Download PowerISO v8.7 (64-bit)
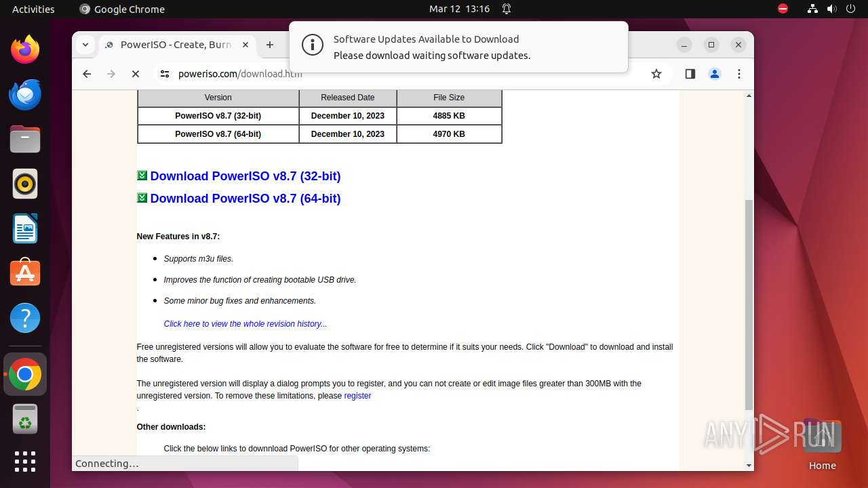This screenshot has height=488, width=868. [x=245, y=199]
